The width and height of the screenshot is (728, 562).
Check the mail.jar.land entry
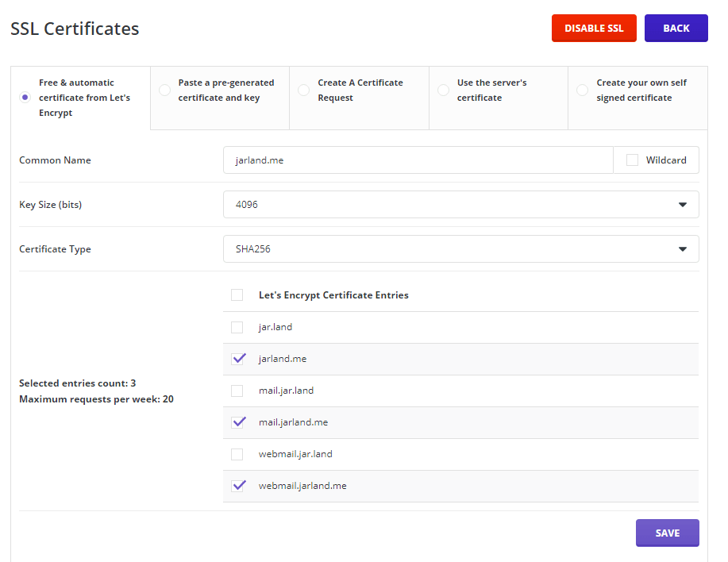pyautogui.click(x=237, y=391)
